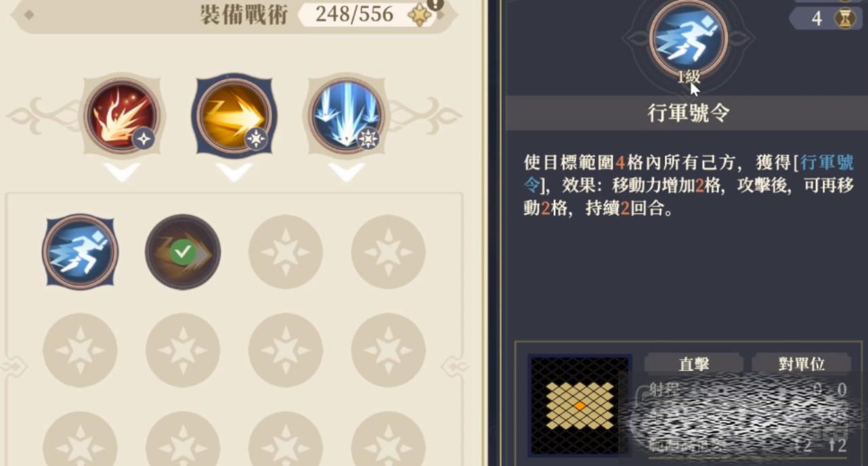Click the 行軍號令 skill title bar
Viewport: 868px width, 466px height.
687,113
